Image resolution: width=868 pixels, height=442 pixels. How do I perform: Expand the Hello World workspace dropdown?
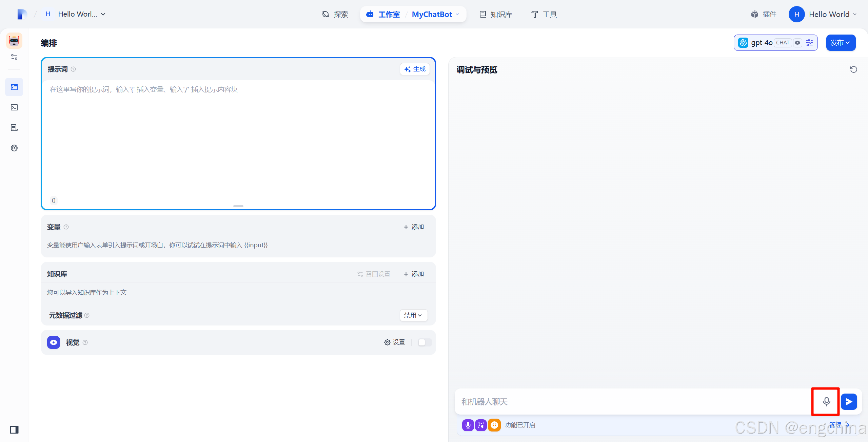(x=81, y=14)
